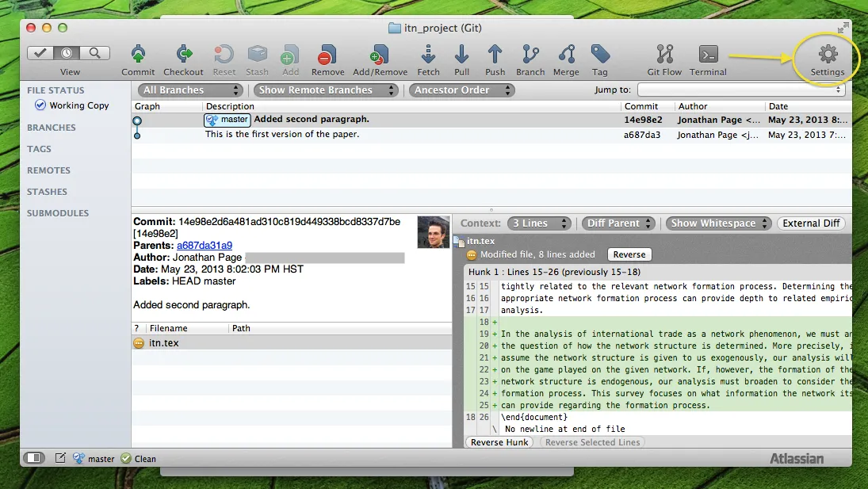
Task: Expand the All Branches dropdown
Action: click(190, 90)
